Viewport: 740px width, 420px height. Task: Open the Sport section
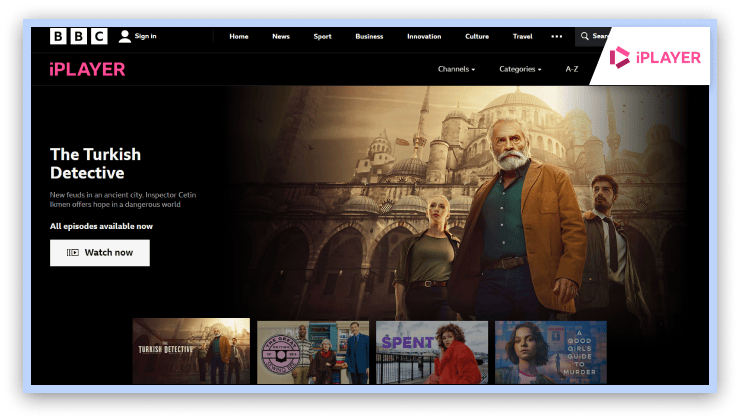point(322,36)
